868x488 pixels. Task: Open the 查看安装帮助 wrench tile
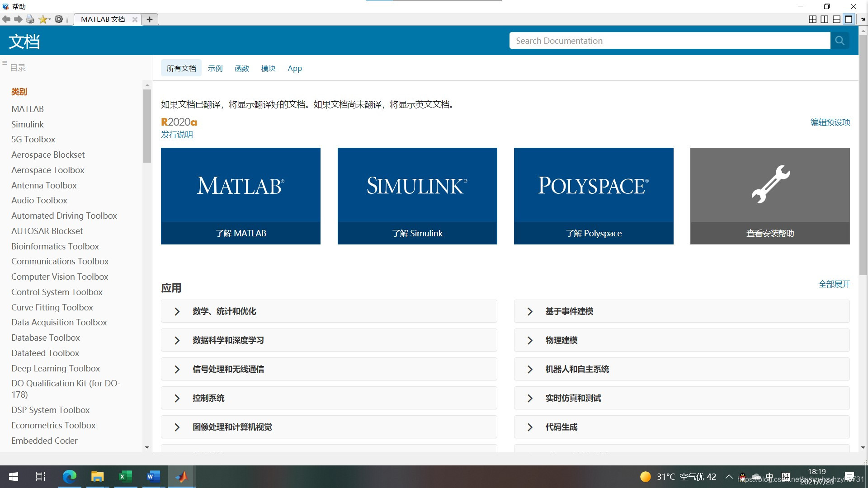770,196
